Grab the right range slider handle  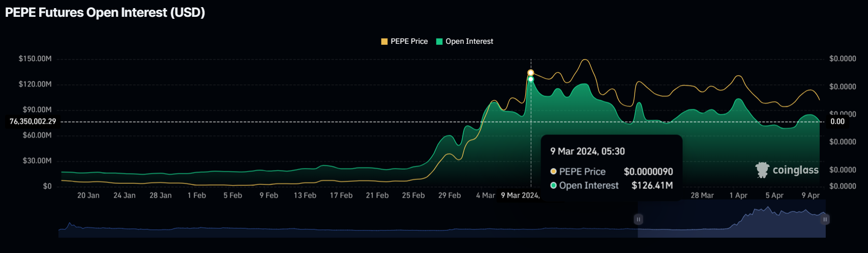825,219
